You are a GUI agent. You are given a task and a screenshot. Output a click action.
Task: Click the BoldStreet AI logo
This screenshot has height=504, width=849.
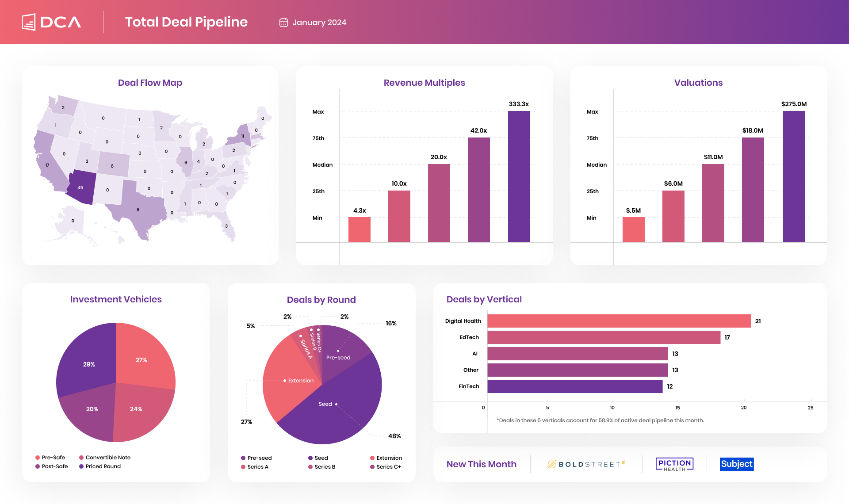(586, 464)
